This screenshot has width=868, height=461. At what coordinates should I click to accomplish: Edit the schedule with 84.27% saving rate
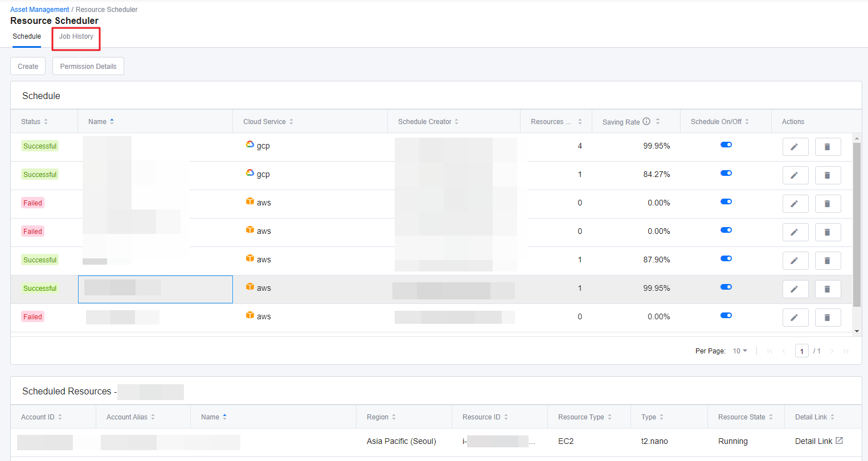[x=795, y=175]
